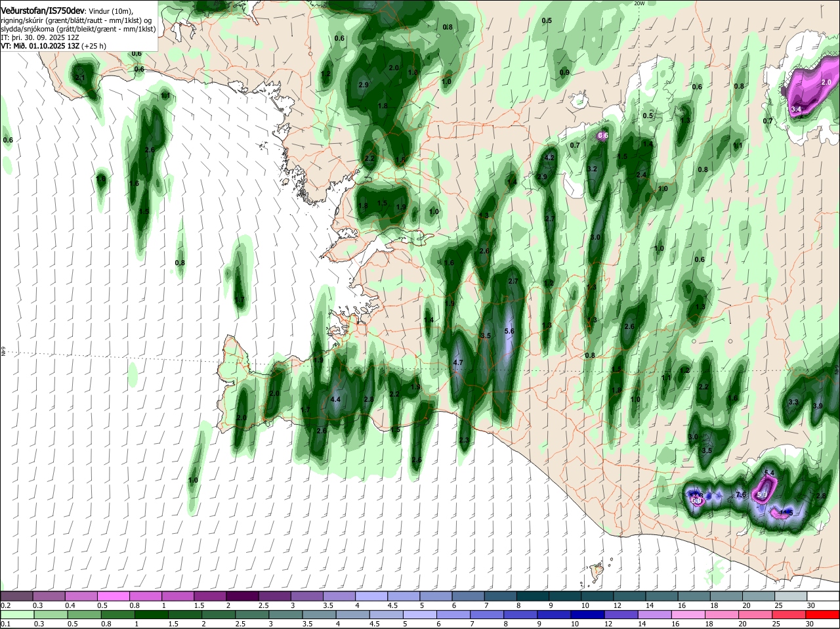
Task: Click the '3.5' label under upper legend row
Action: (329, 605)
